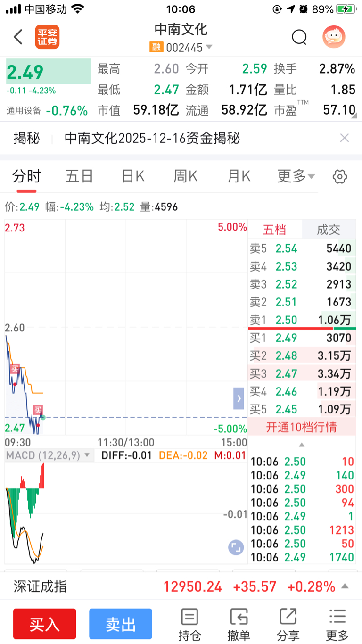The width and height of the screenshot is (362, 644).
Task: Tap the upper 买 marker on chart
Action: pos(15,369)
